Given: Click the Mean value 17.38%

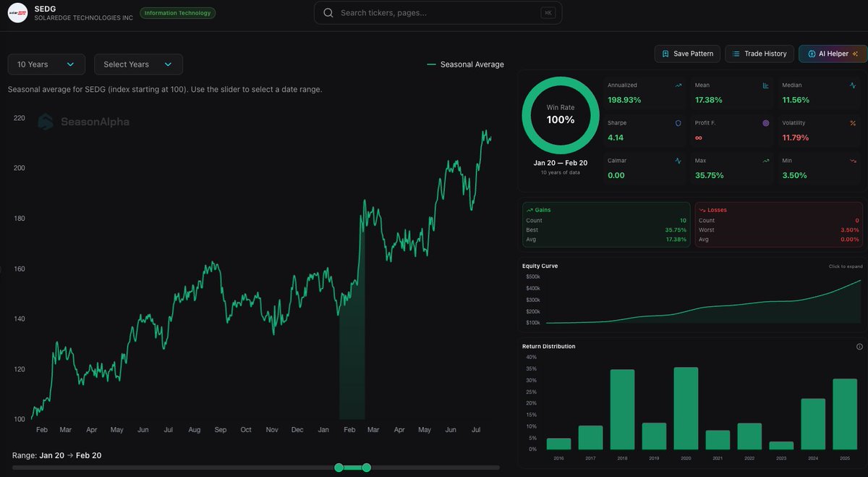Looking at the screenshot, I should (709, 100).
